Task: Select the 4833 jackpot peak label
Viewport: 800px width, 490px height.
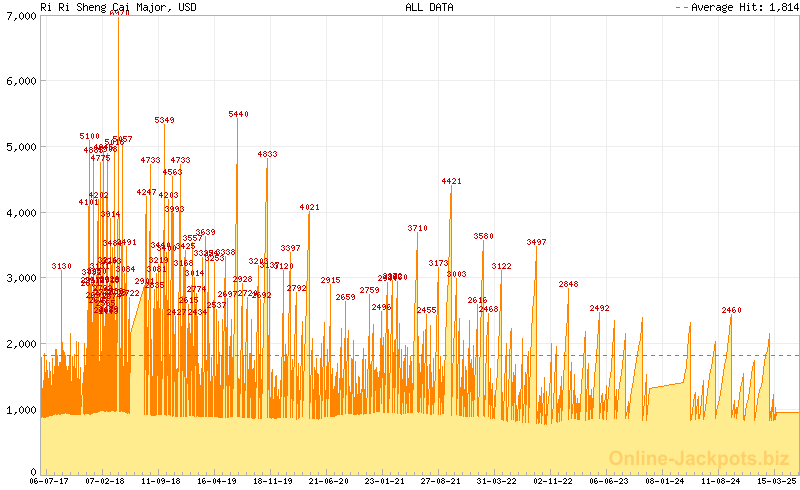Action: click(267, 155)
